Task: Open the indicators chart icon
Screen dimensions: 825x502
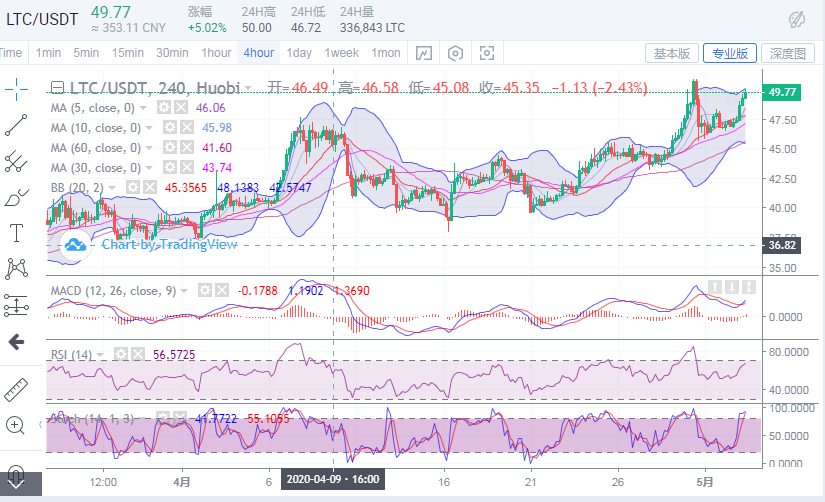Action: point(424,53)
